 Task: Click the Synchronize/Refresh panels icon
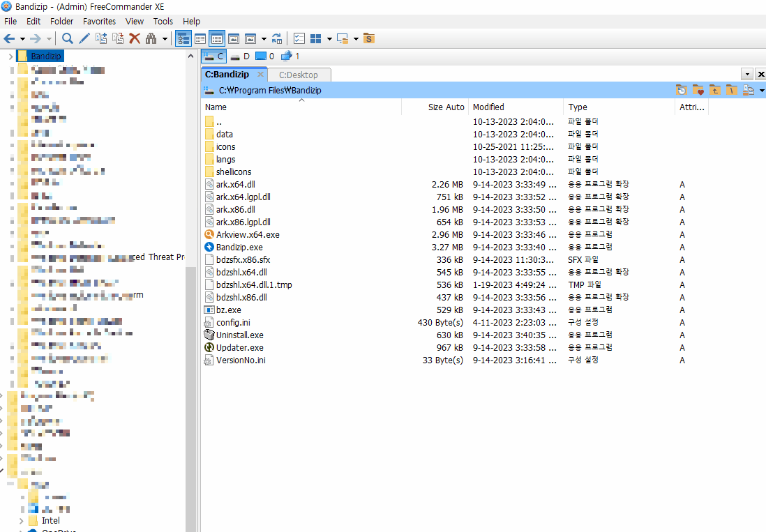[x=277, y=38]
